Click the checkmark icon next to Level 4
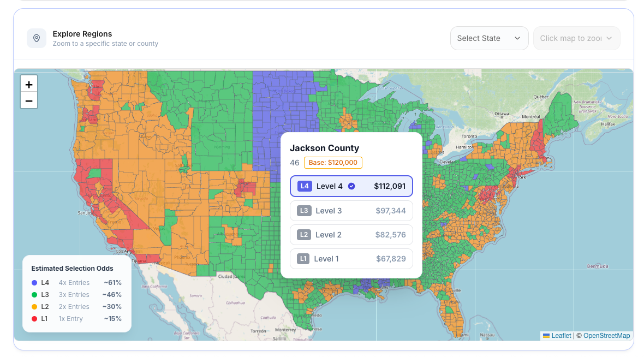 (351, 186)
